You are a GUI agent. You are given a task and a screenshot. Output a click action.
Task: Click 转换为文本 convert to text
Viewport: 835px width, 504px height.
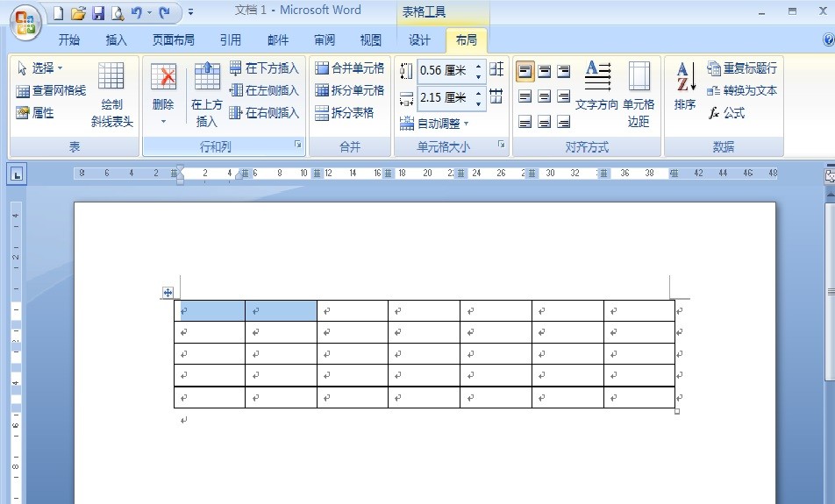point(742,90)
